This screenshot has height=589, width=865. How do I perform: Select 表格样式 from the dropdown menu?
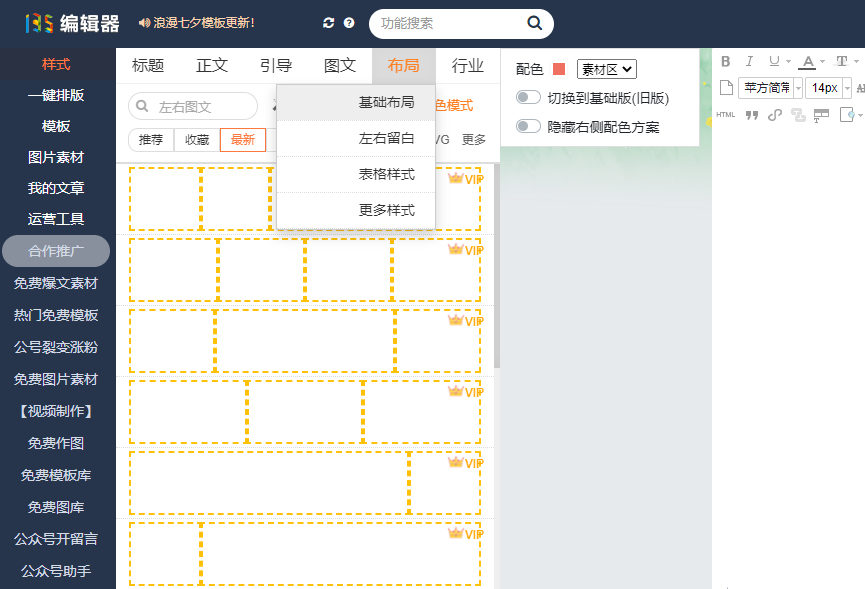coord(356,174)
